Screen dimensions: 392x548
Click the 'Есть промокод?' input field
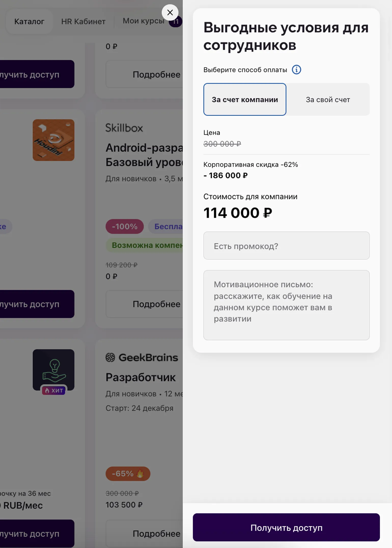coord(286,246)
